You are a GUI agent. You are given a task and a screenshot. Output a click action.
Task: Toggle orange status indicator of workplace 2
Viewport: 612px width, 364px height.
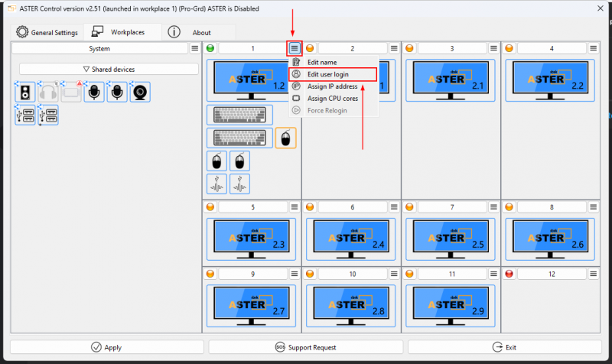pos(310,48)
